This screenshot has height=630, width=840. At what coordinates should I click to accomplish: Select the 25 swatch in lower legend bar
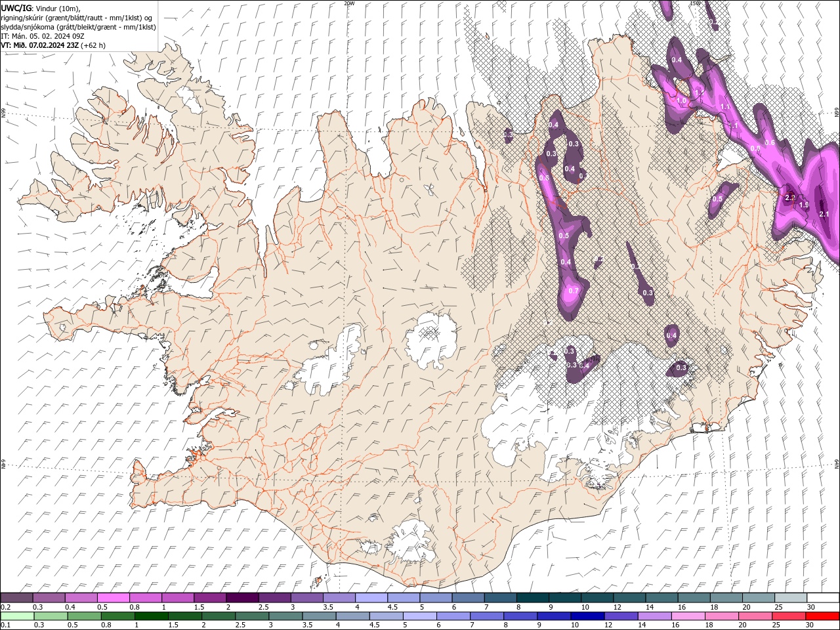pyautogui.click(x=789, y=616)
